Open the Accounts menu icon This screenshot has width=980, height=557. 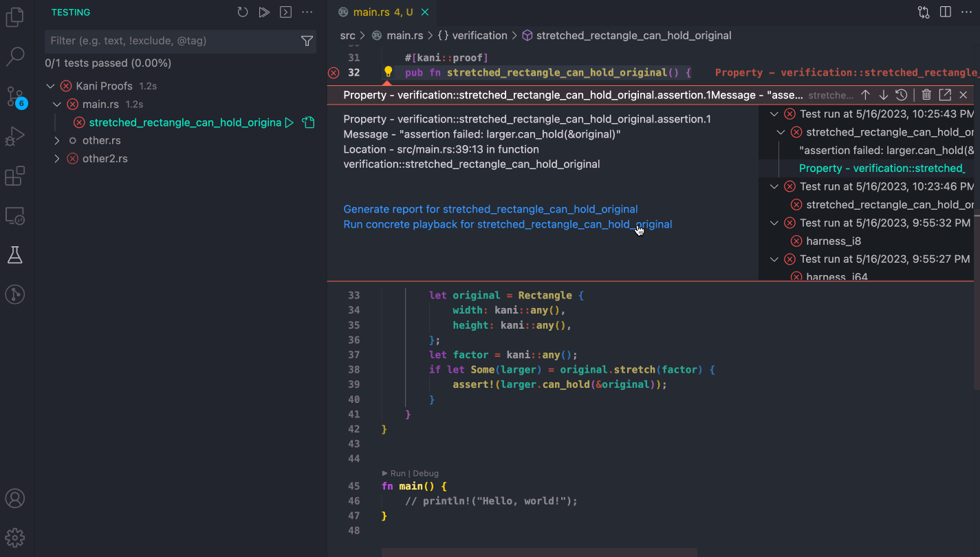click(x=15, y=498)
